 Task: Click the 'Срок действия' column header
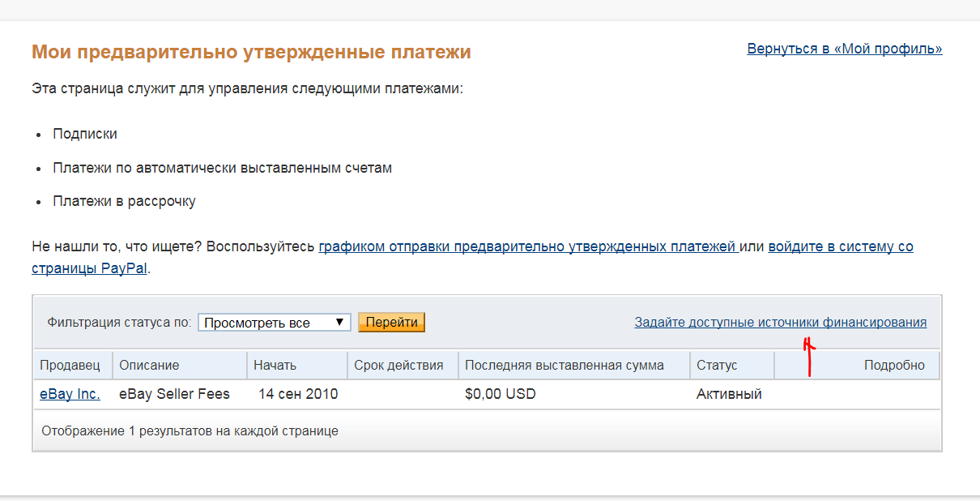click(398, 366)
